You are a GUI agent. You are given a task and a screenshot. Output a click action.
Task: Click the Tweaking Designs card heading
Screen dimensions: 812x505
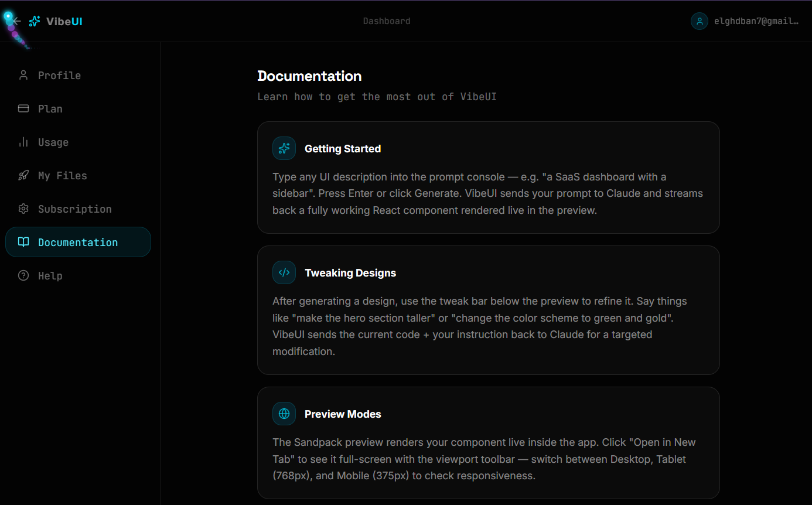[350, 273]
